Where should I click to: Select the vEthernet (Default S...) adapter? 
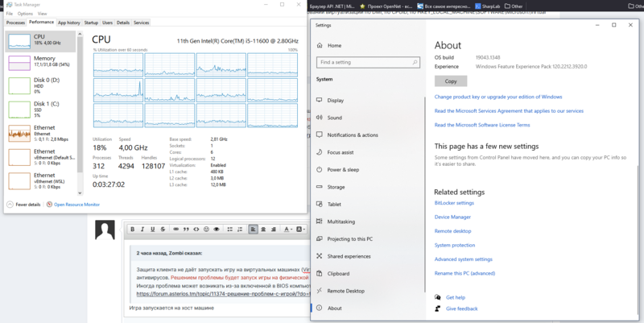pyautogui.click(x=40, y=157)
